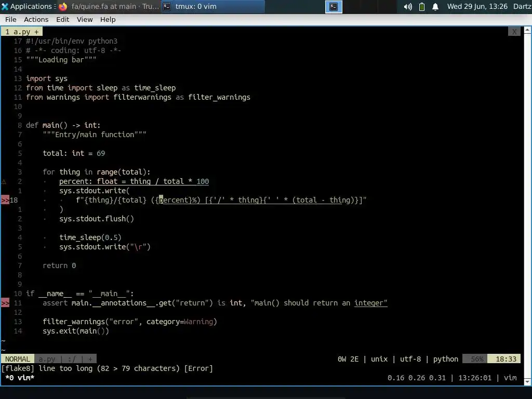This screenshot has height=399, width=532.
Task: Click the for thing in range line
Action: pos(96,172)
